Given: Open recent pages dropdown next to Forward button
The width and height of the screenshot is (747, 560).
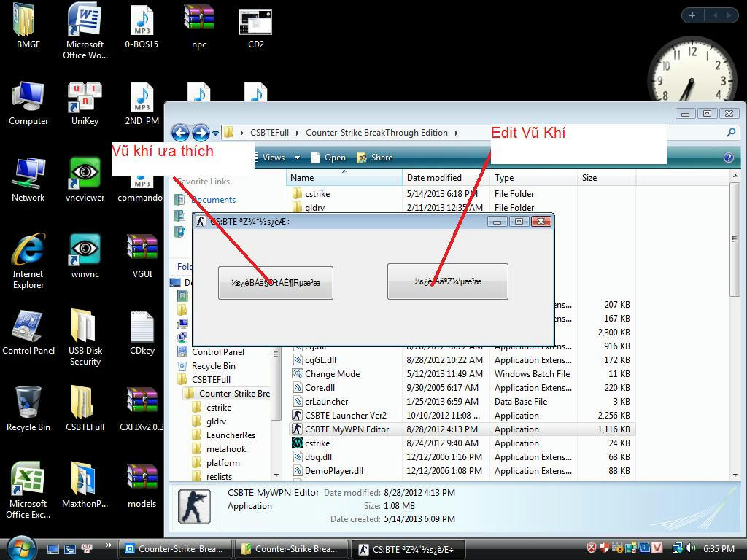Looking at the screenshot, I should click(x=215, y=133).
